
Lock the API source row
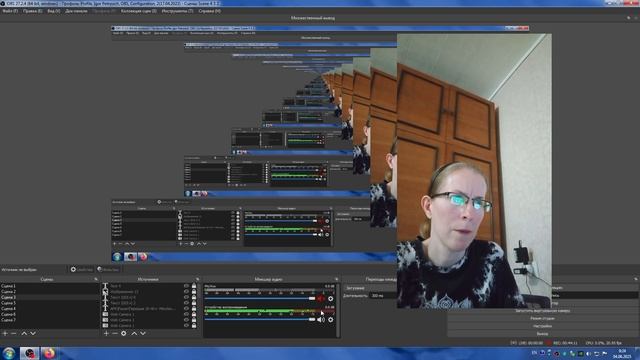click(x=194, y=309)
